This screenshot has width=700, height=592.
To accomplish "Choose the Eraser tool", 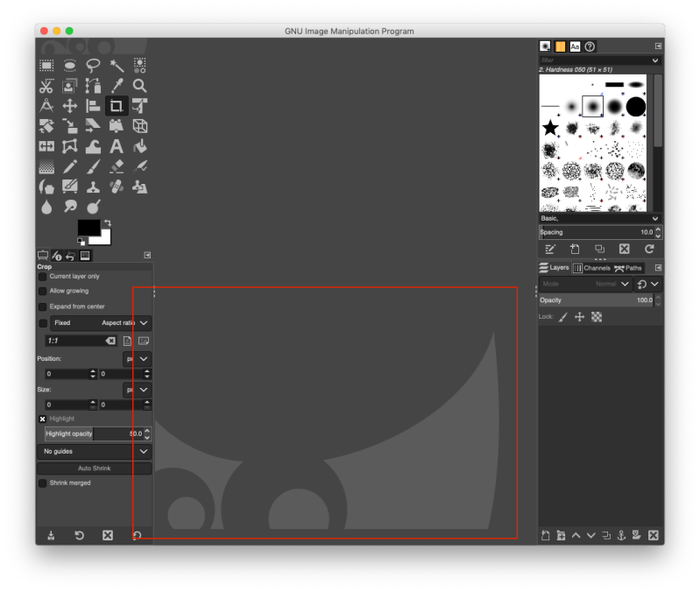I will (x=117, y=166).
